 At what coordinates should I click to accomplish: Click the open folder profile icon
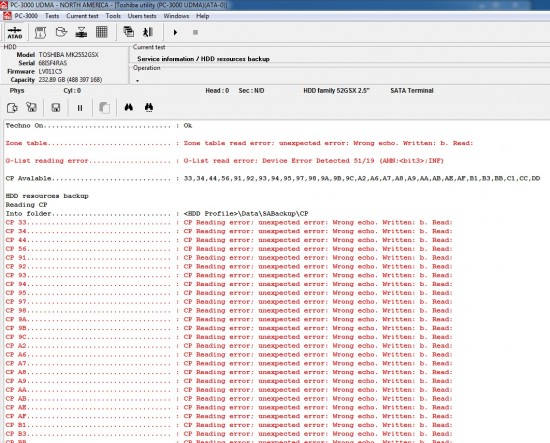pyautogui.click(x=61, y=32)
